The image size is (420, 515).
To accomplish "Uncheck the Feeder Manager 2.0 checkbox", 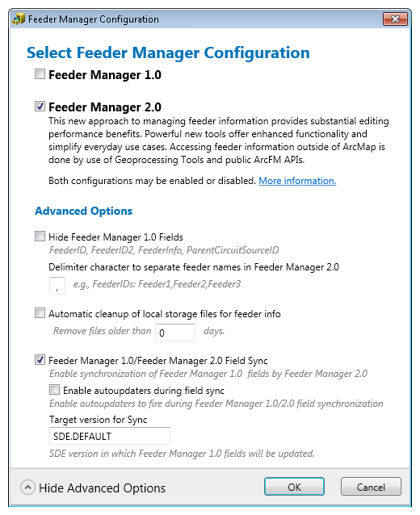I will pos(40,106).
